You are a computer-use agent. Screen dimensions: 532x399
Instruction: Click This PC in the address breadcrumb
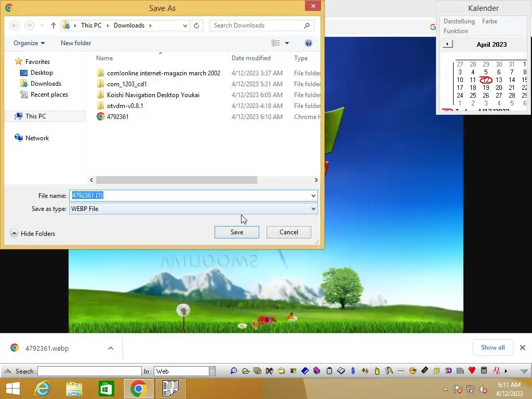click(x=91, y=25)
